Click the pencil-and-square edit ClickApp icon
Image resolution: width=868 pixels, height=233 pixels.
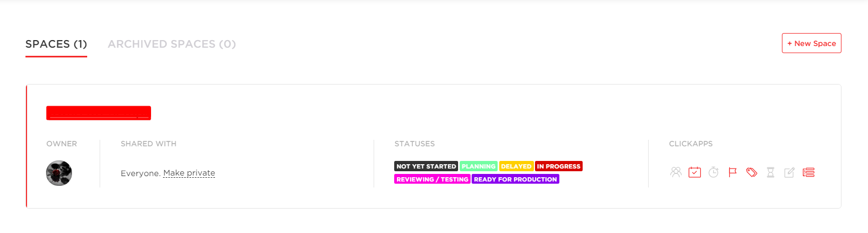(x=789, y=172)
